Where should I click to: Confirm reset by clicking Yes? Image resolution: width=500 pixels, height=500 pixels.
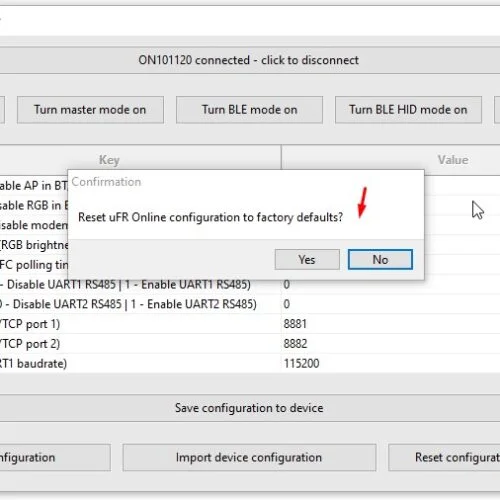tap(307, 259)
